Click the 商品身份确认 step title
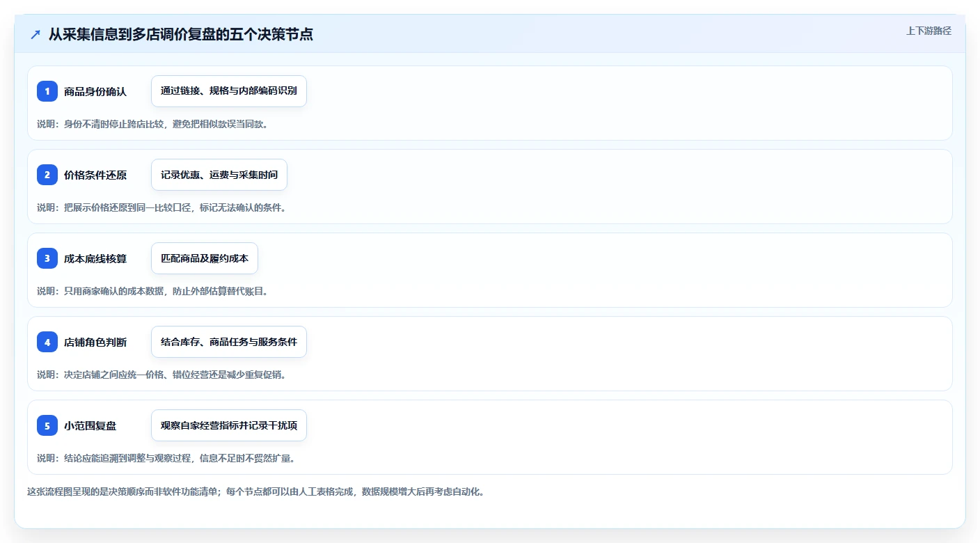980x543 pixels. [x=95, y=91]
